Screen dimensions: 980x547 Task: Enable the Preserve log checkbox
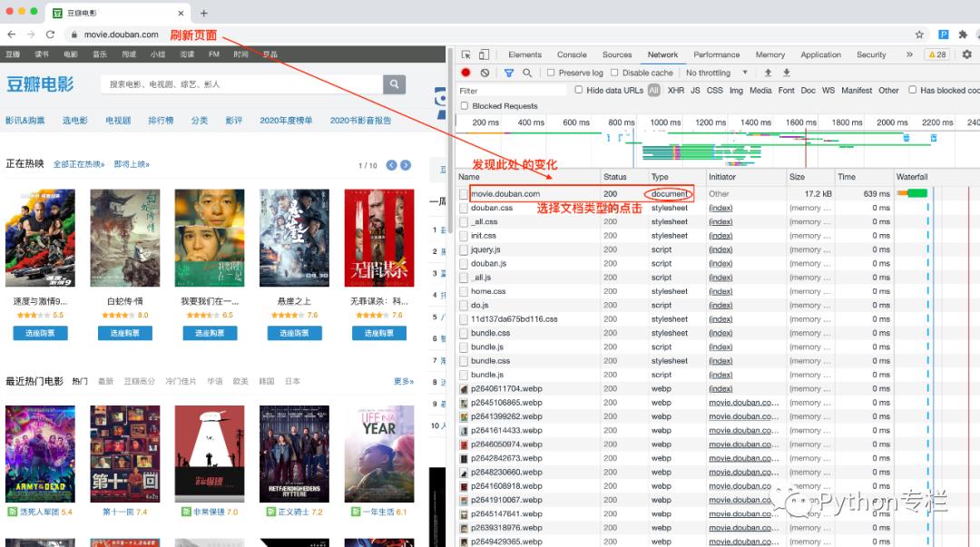coord(551,73)
